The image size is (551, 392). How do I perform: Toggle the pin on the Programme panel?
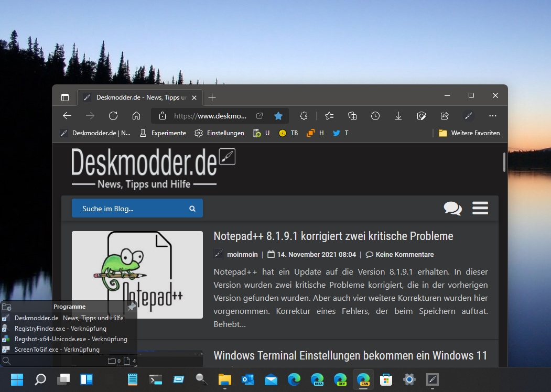(132, 307)
